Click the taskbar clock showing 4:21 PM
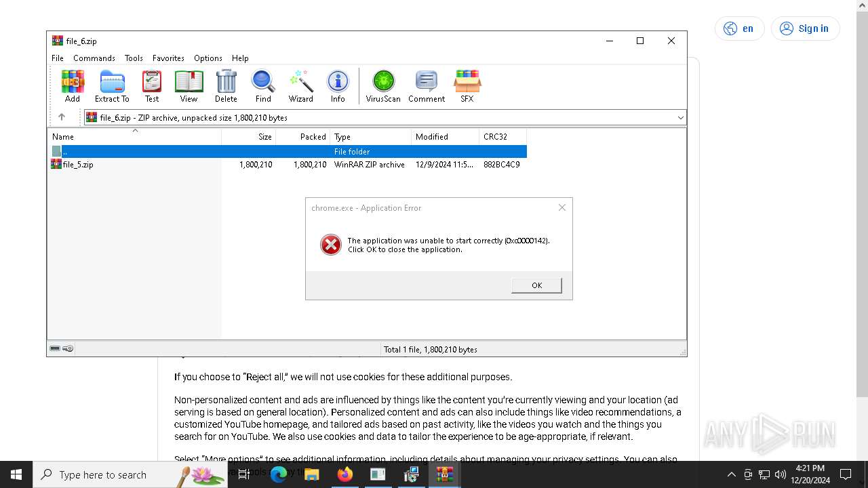Viewport: 868px width, 488px height. (810, 474)
